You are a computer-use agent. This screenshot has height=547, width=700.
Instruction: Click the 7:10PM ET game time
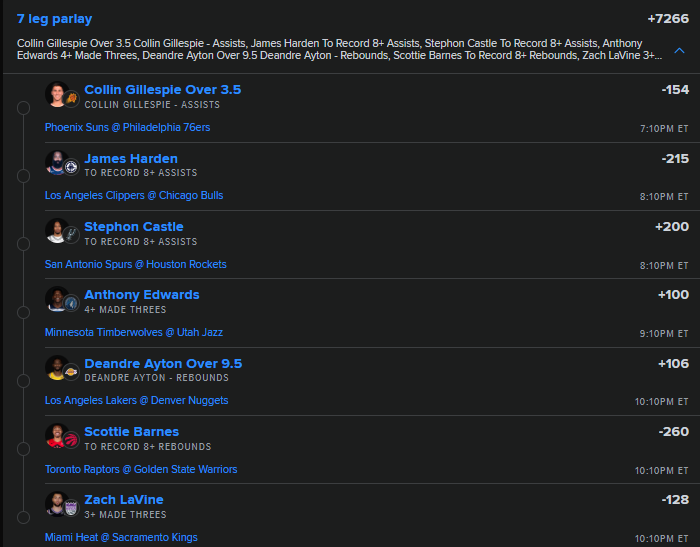(664, 129)
